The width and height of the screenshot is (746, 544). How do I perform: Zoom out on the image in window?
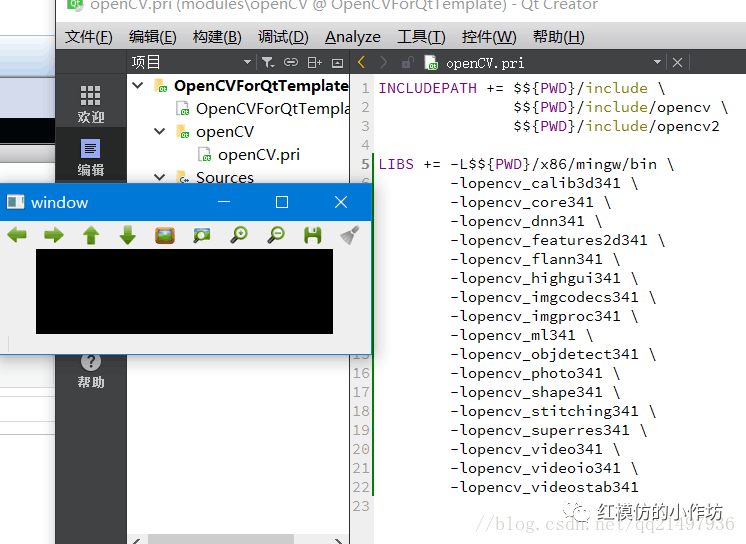(276, 235)
